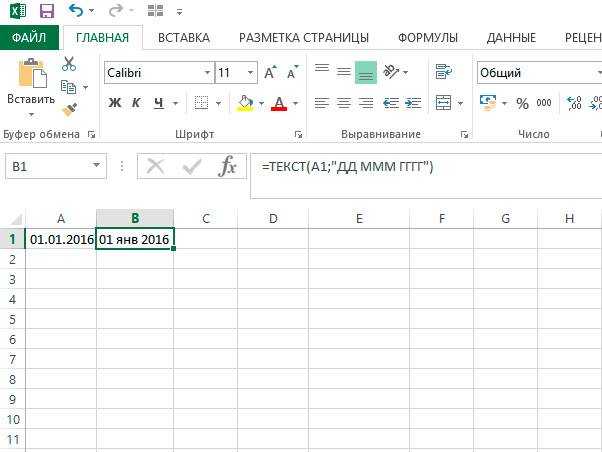Expand the Вставить paste options arrow
Screen dimensions: 602x452
pyautogui.click(x=31, y=114)
